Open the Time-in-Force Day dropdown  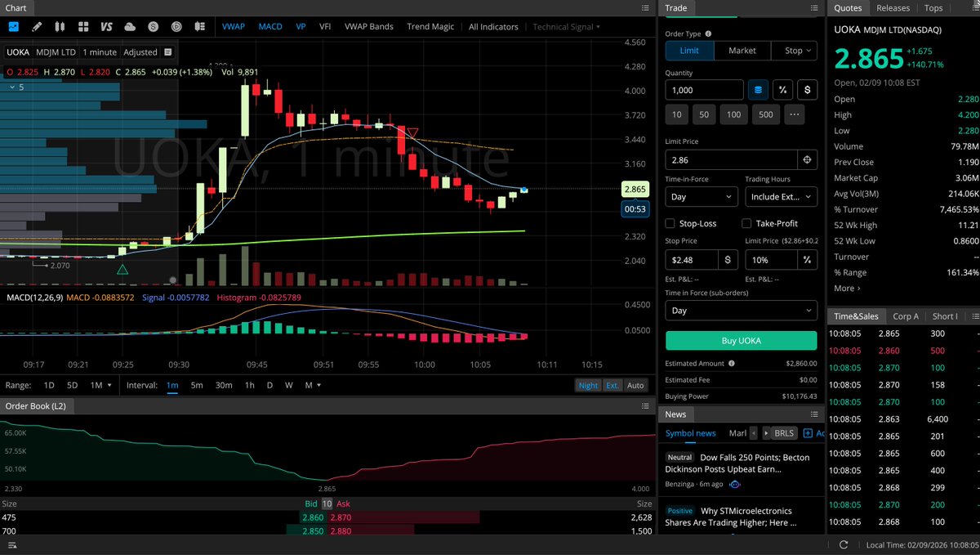point(702,197)
